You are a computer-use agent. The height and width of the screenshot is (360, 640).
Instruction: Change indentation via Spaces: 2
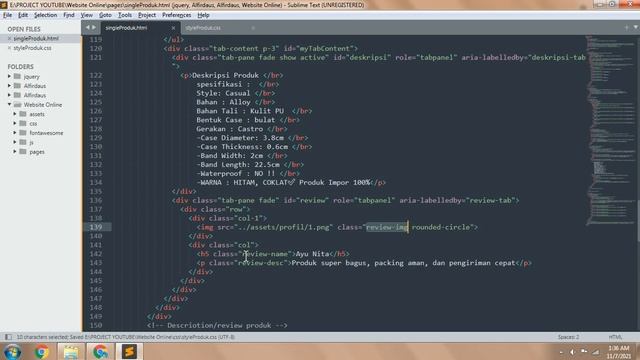(x=568, y=337)
